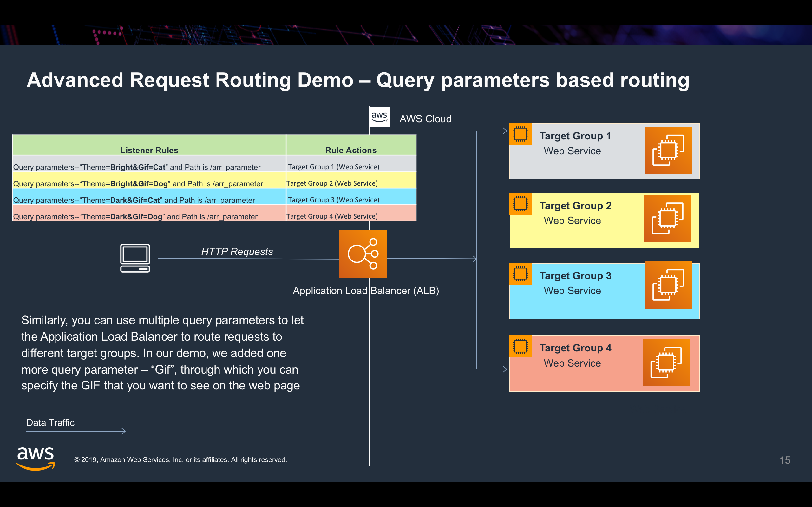
Task: Click the slide title text
Action: [358, 80]
